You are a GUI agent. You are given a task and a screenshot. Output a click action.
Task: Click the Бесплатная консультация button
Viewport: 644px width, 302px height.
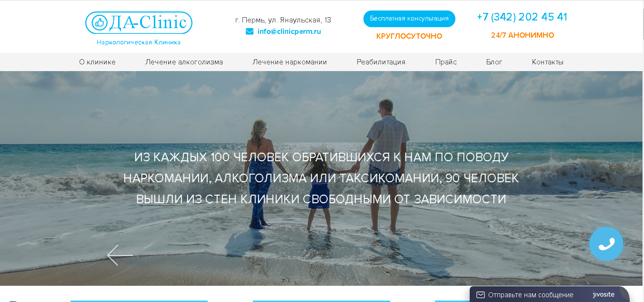click(409, 19)
